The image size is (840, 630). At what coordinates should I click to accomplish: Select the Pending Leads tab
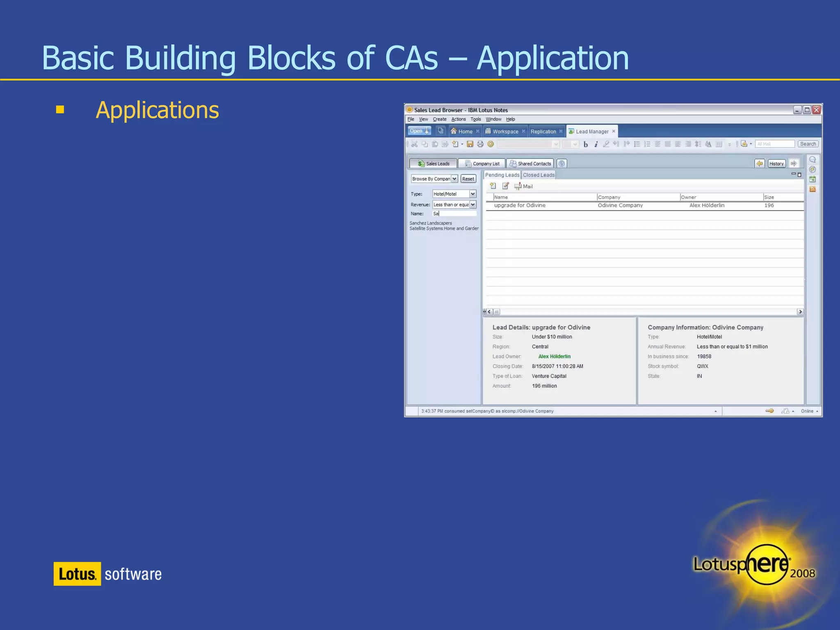(x=502, y=175)
